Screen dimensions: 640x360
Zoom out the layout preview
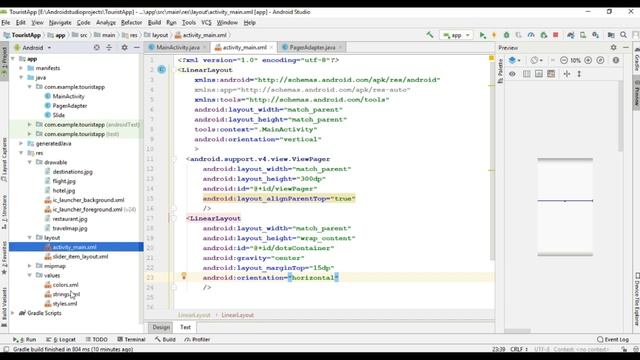click(x=564, y=60)
